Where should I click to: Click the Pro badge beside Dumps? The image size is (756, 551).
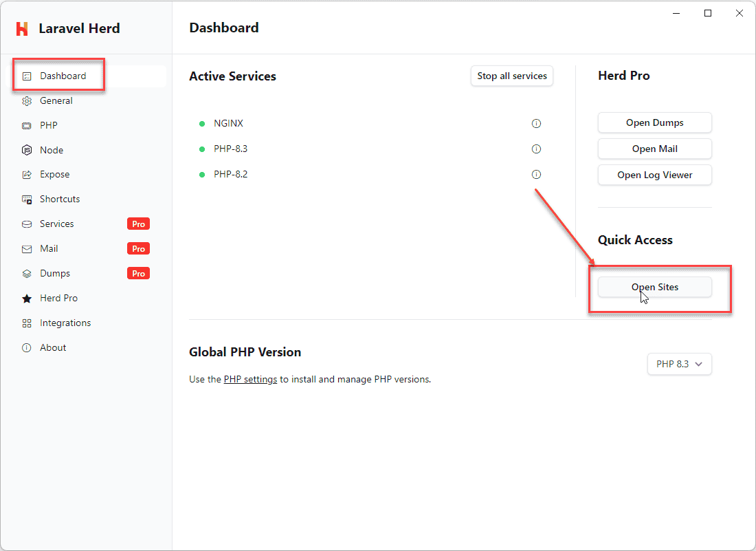(138, 274)
